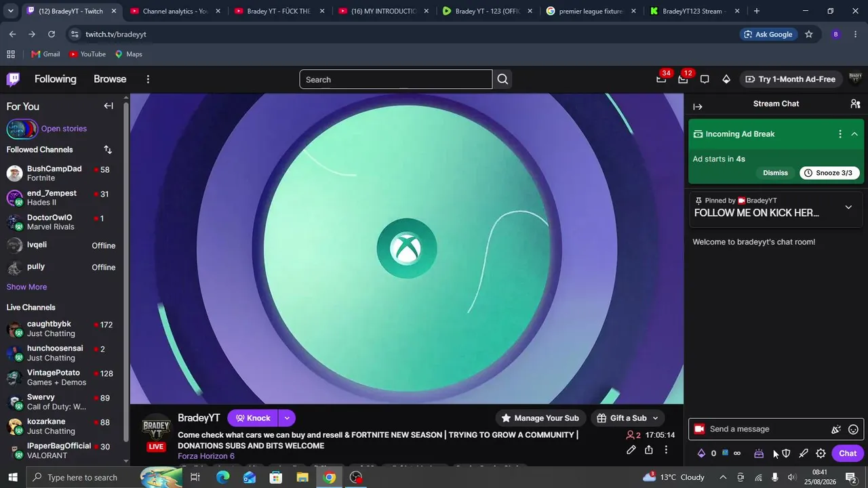Open Microsoft Edge from the taskbar
This screenshot has height=488, width=868.
coord(222,477)
